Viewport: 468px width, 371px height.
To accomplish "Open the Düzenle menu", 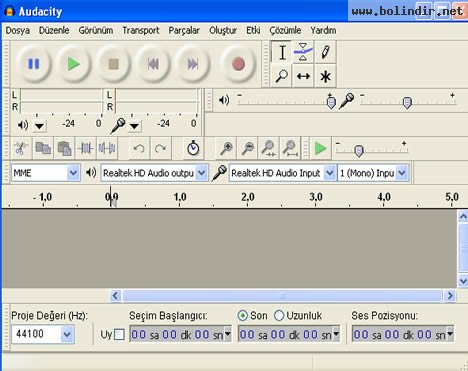I will coord(54,30).
